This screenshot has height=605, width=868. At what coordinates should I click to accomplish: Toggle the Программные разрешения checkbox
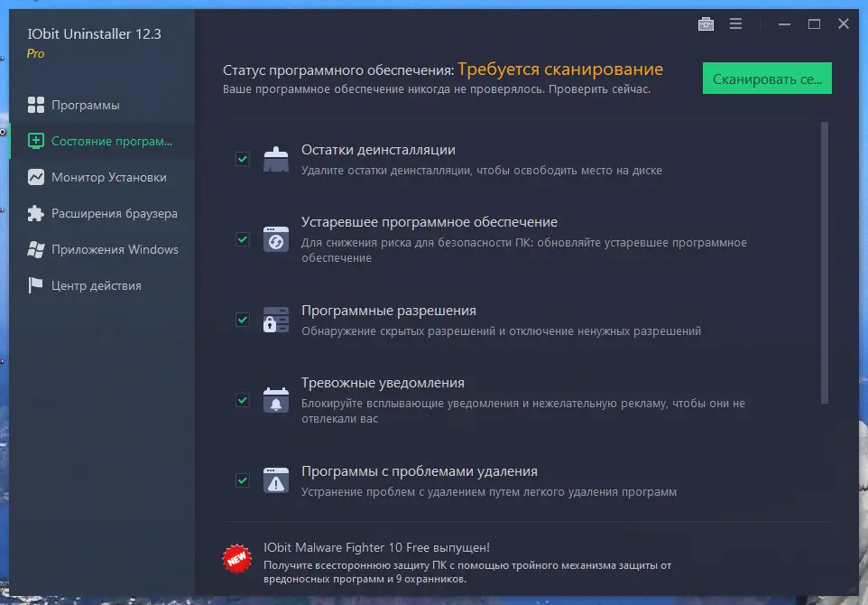pyautogui.click(x=243, y=320)
